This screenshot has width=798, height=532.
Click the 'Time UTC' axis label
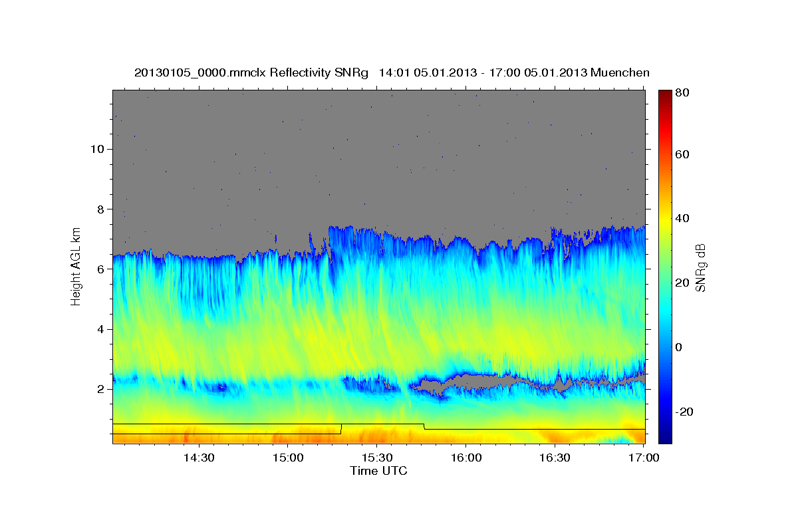pos(378,471)
